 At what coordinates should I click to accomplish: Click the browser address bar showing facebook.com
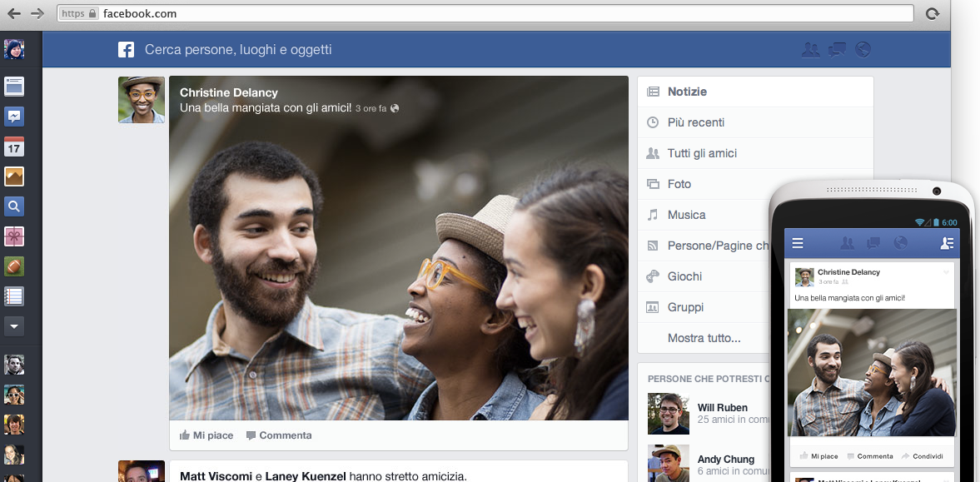485,13
